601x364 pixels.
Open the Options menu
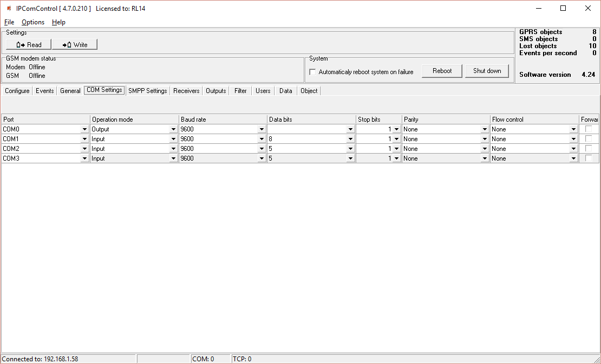[x=33, y=22]
